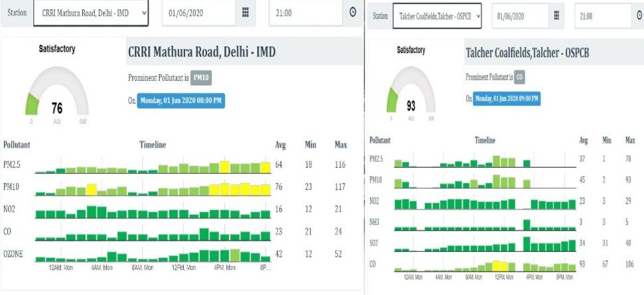The height and width of the screenshot is (295, 644).
Task: Click the right 21:00 time field
Action: (603, 16)
